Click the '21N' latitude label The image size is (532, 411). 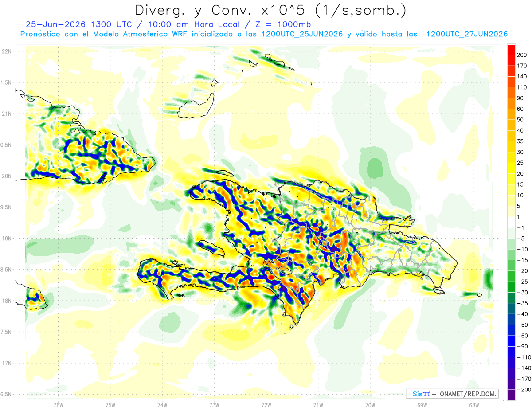(x=7, y=114)
